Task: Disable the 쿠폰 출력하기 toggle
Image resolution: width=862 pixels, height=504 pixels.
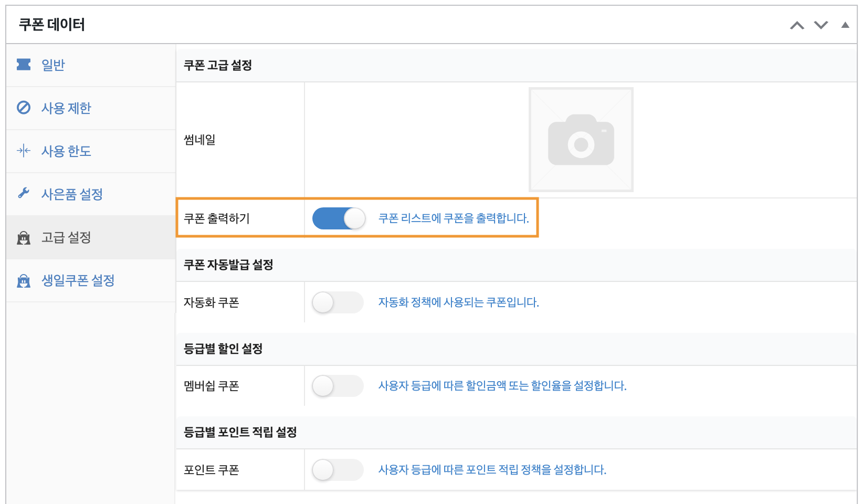Action: [x=339, y=218]
